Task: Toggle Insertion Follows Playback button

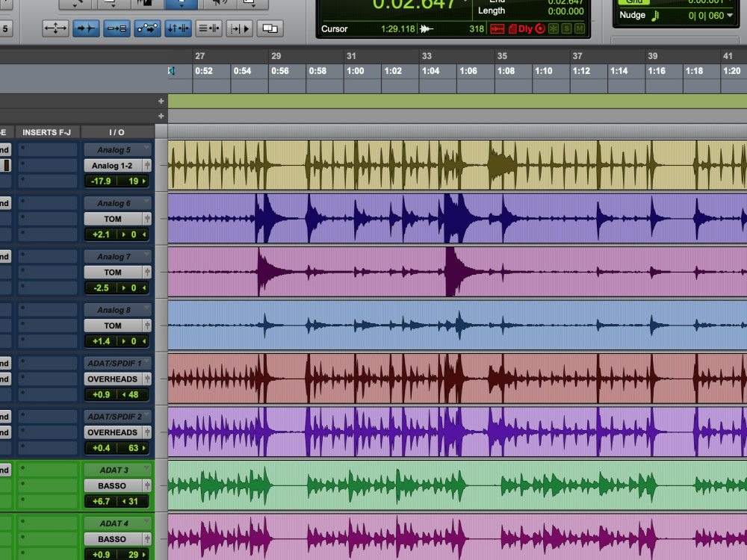Action: point(239,28)
